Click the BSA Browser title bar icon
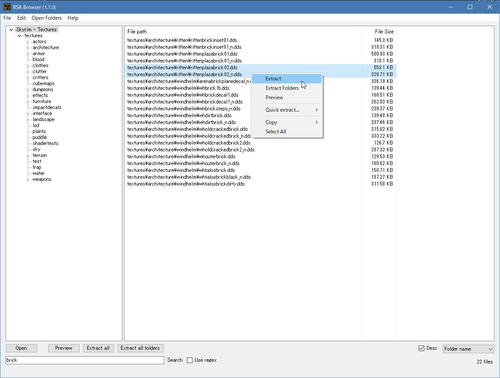This screenshot has width=500, height=378. (7, 7)
